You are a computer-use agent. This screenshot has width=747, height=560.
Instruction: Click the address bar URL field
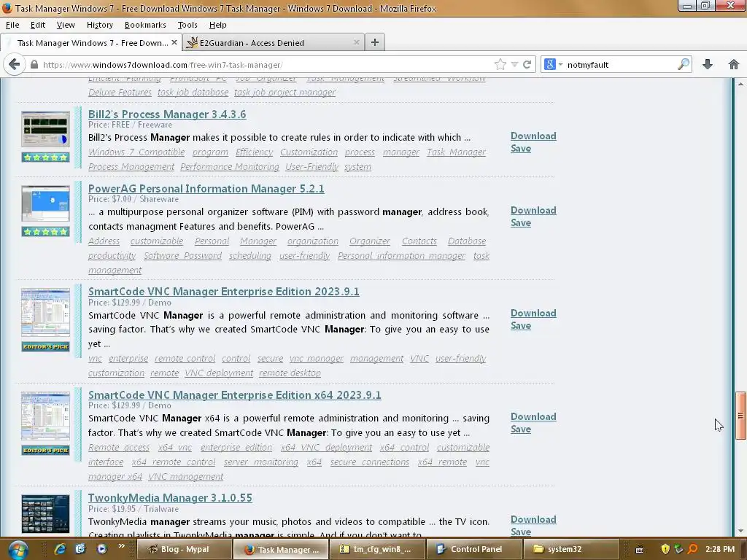[267, 64]
